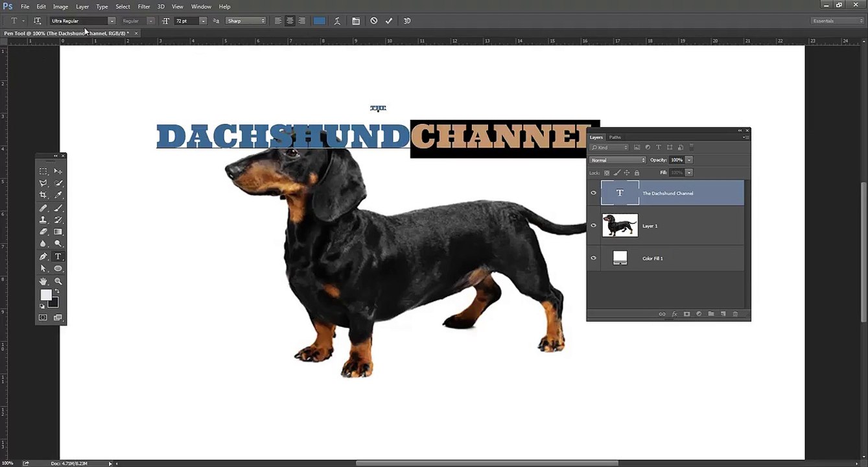This screenshot has width=868, height=467.
Task: Select the Clone Stamp tool
Action: coord(43,220)
